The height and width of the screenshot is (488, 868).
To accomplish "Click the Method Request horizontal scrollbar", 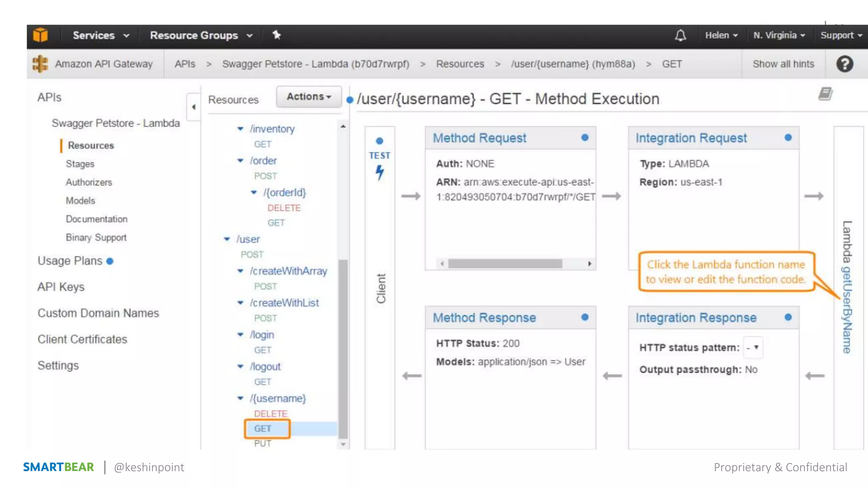I will (505, 264).
